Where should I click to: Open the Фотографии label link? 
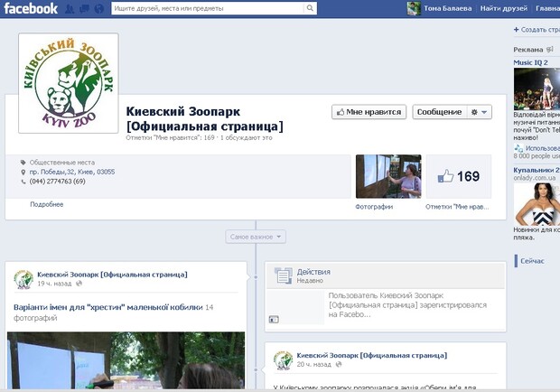tap(374, 207)
